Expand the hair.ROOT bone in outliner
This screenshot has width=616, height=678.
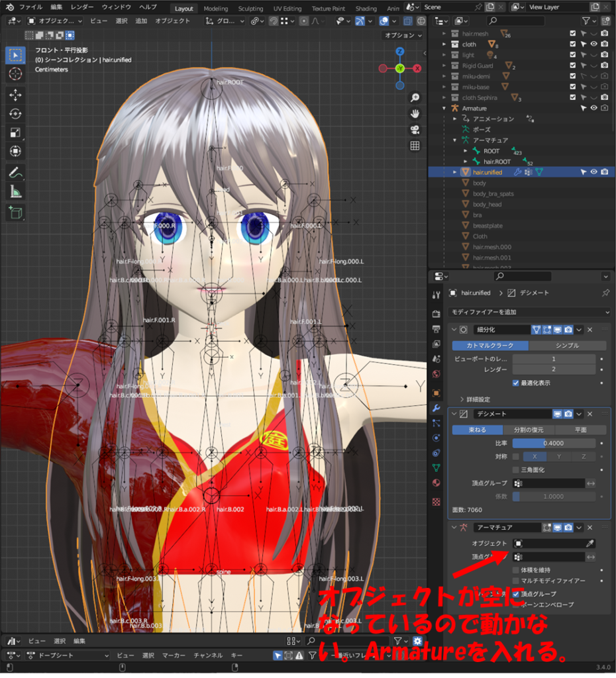pyautogui.click(x=466, y=162)
